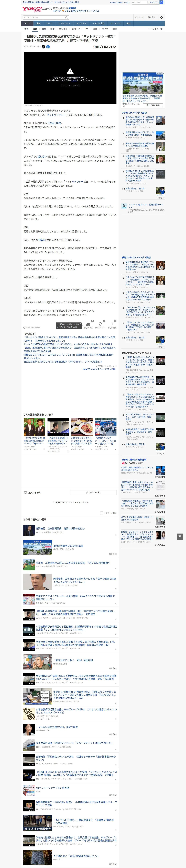
Task: Click the keyword search magnifier icon
Action: click(x=66, y=17)
